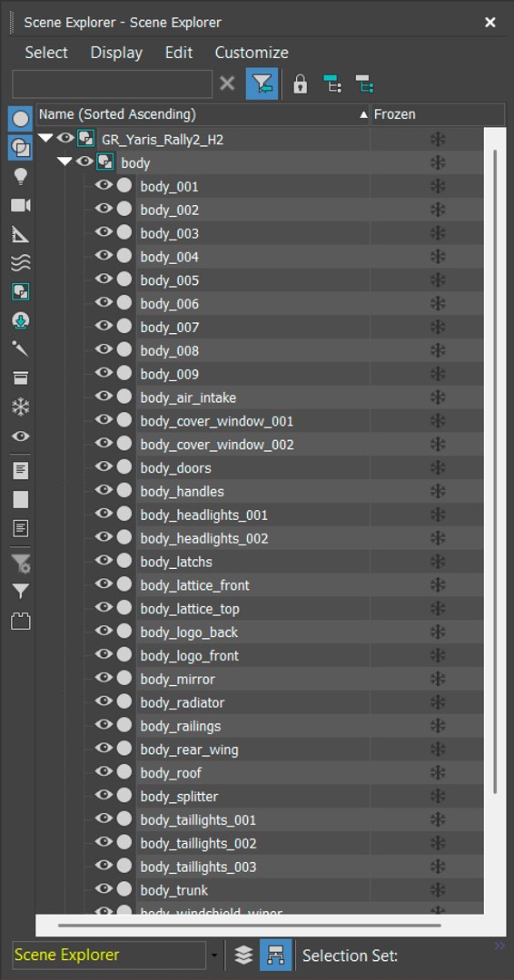Image resolution: width=514 pixels, height=980 pixels.
Task: Click Frozen column header
Action: 438,114
